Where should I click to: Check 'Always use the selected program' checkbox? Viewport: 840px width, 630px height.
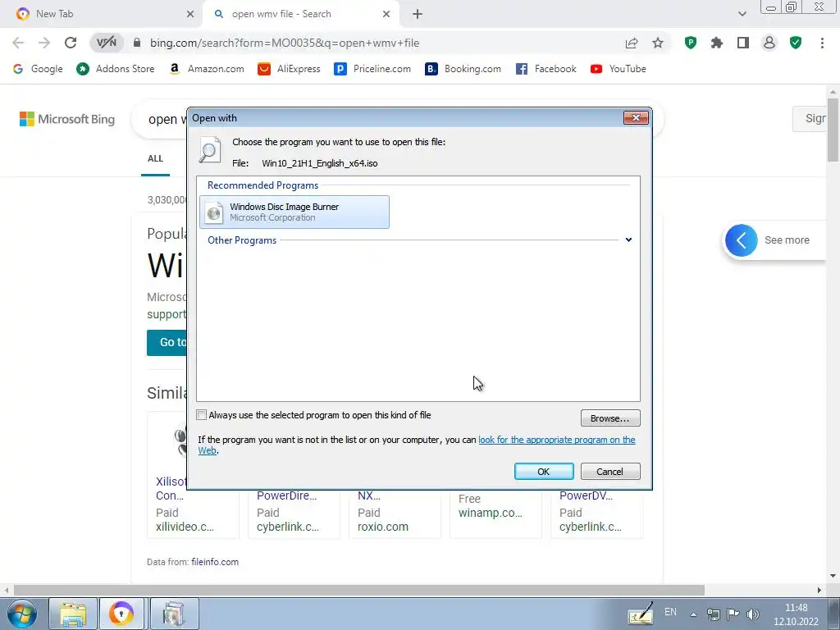(x=202, y=414)
